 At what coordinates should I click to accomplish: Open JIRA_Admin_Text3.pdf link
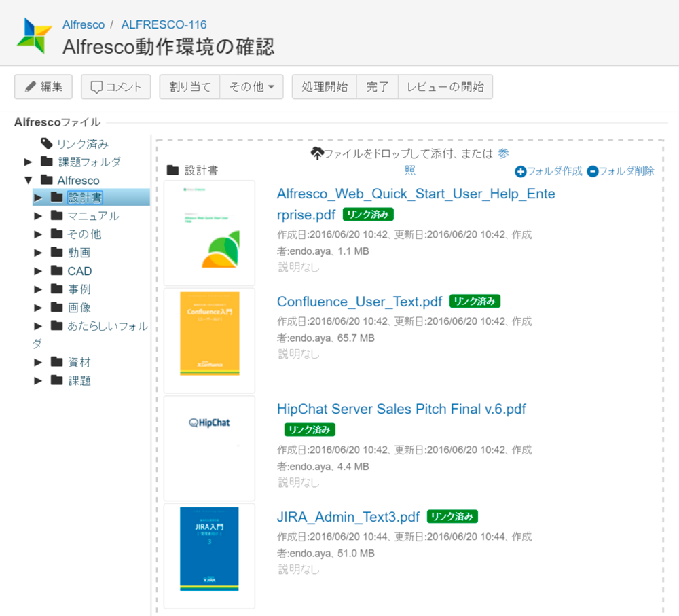[348, 517]
